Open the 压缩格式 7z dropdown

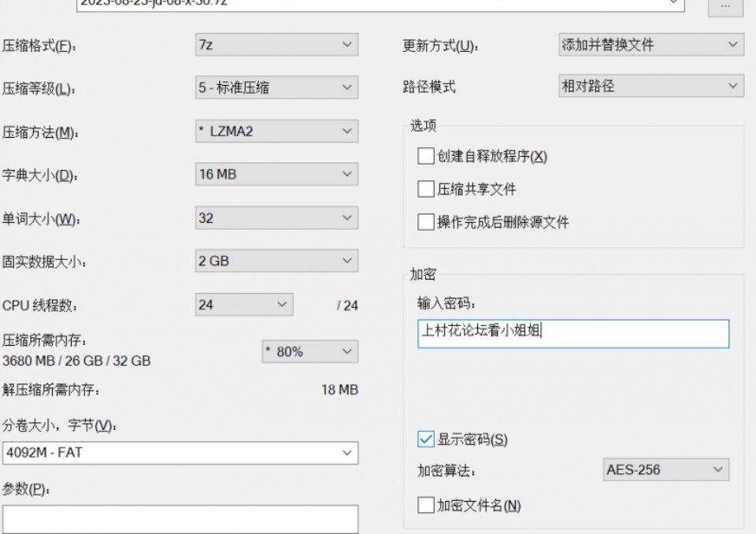pyautogui.click(x=276, y=45)
